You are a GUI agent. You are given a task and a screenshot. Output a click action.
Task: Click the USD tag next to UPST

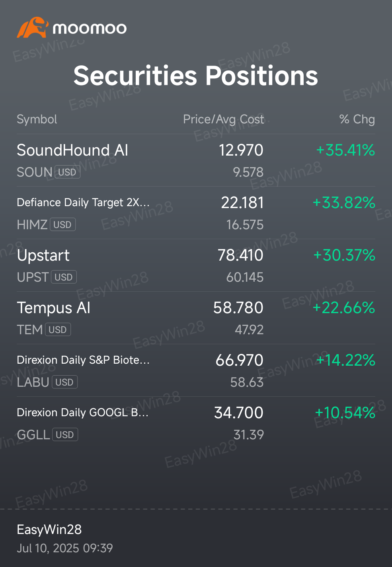(x=64, y=277)
